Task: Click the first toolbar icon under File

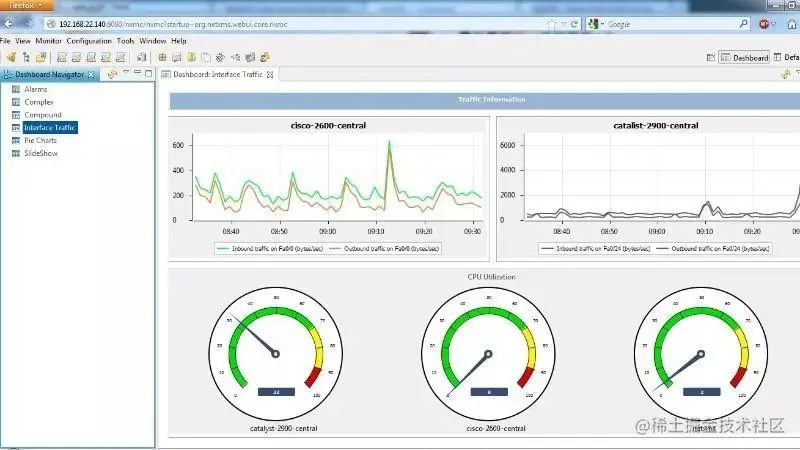Action: [x=11, y=57]
